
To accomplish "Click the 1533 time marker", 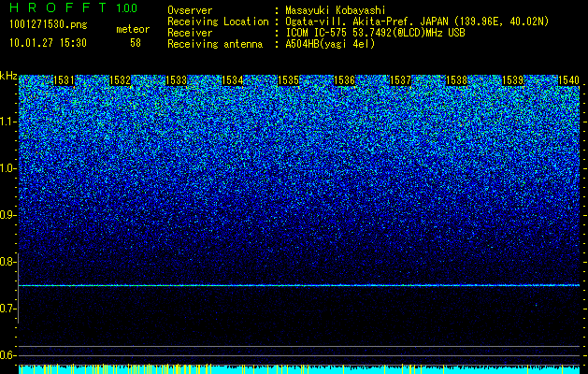I will (x=176, y=80).
